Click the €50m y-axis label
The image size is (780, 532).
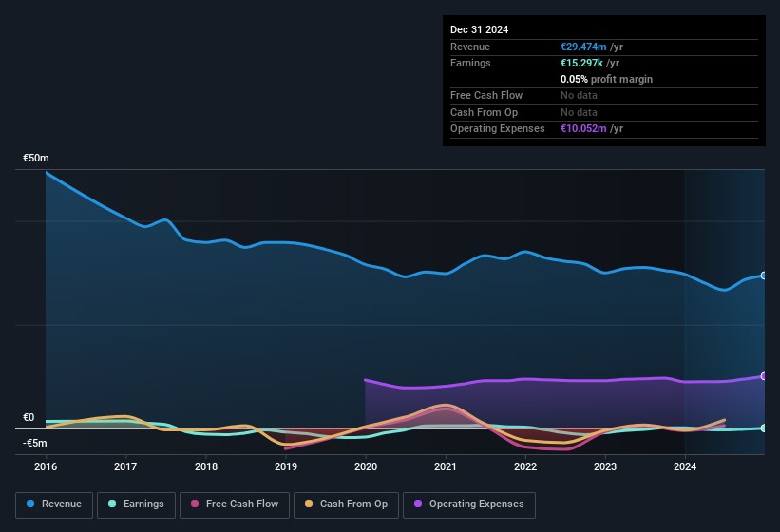(36, 159)
